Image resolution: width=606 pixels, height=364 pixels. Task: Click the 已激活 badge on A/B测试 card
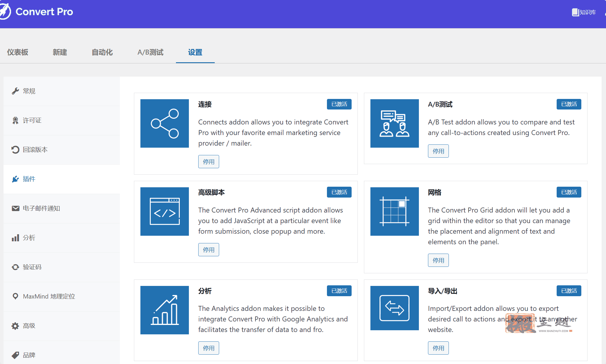point(569,104)
